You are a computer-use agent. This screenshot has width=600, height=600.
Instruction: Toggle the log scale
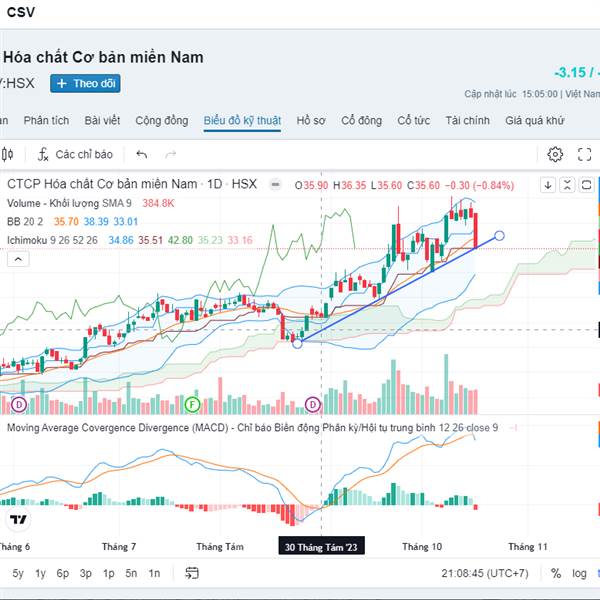click(x=579, y=573)
